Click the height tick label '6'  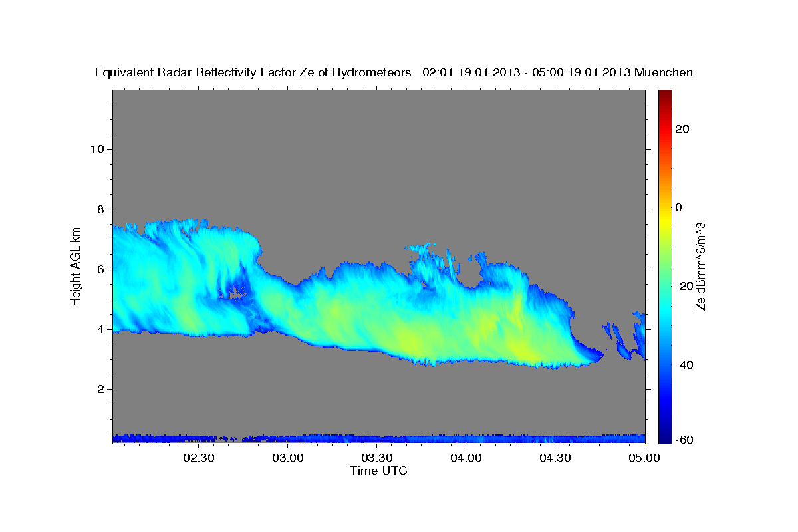tap(100, 269)
